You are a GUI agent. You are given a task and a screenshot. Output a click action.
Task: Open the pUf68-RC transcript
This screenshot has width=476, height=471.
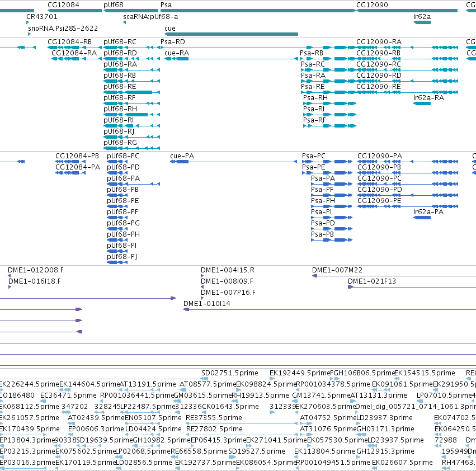(x=120, y=42)
